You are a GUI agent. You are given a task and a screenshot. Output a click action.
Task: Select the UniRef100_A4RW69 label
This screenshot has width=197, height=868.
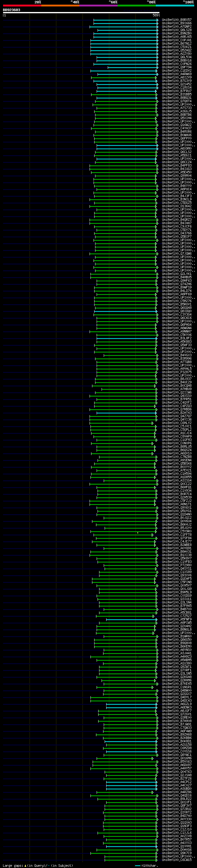(x=176, y=74)
